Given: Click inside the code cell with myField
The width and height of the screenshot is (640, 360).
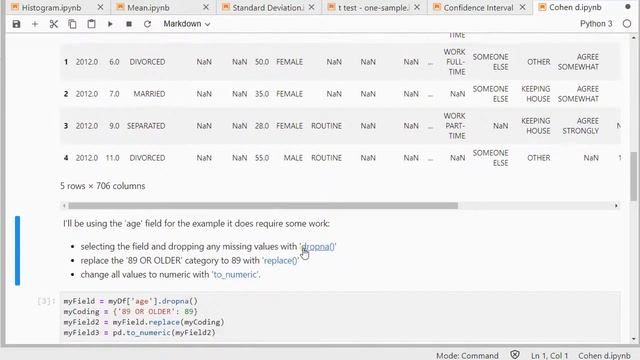Looking at the screenshot, I should click(340, 317).
